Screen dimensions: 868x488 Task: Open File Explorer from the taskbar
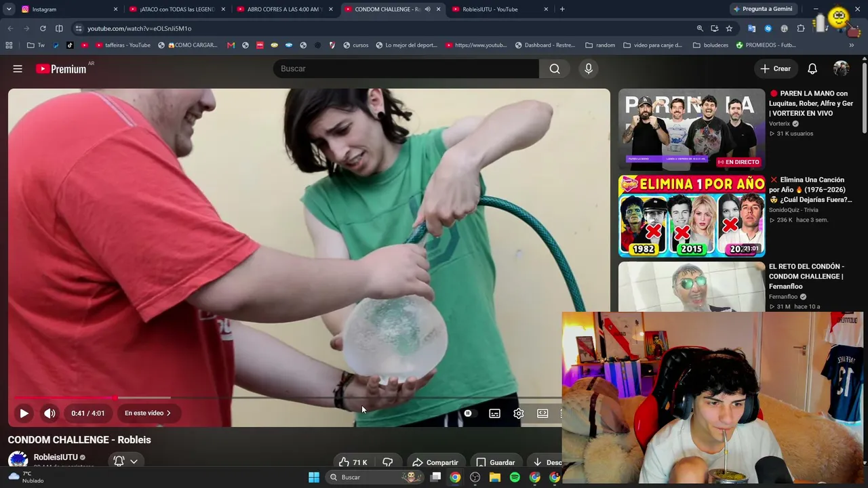point(495,477)
